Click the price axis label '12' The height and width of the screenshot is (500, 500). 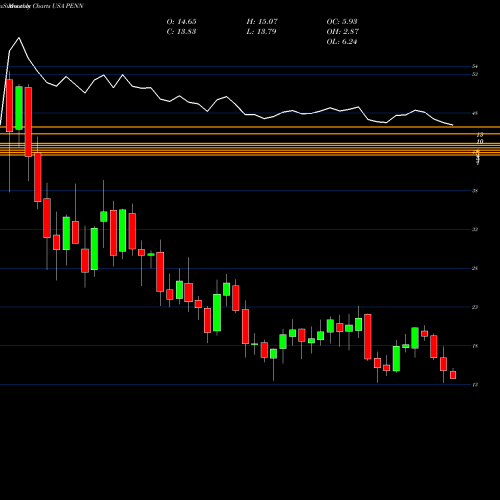click(475, 385)
